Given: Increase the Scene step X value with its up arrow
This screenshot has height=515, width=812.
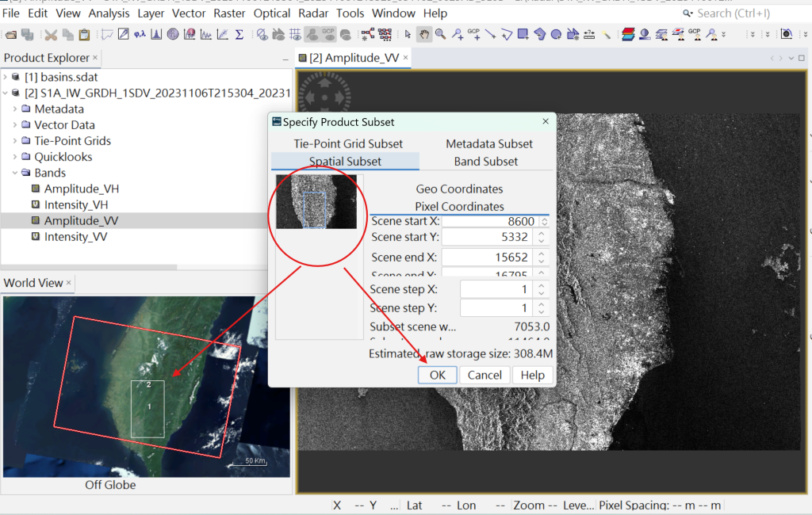Looking at the screenshot, I should coord(541,286).
